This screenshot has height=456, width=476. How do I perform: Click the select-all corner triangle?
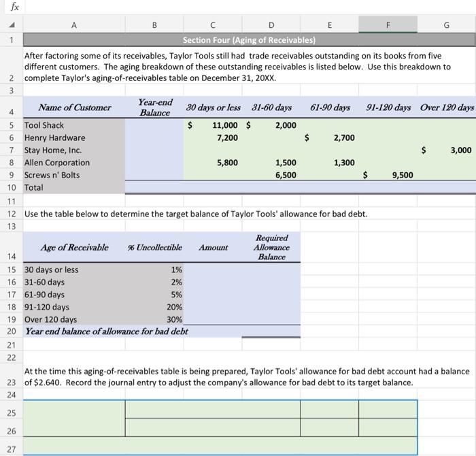point(12,25)
